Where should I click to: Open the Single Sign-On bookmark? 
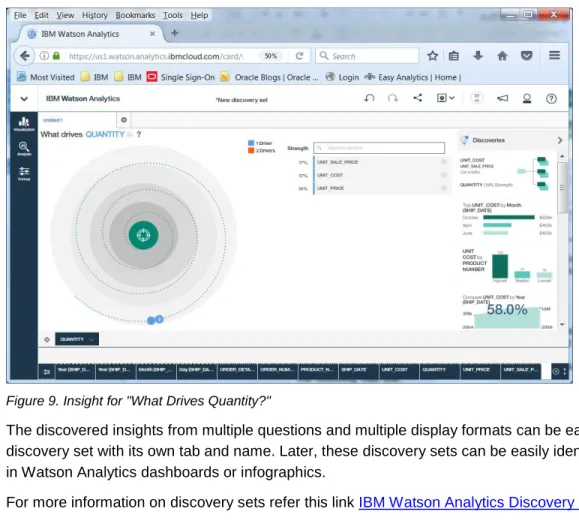pos(181,77)
